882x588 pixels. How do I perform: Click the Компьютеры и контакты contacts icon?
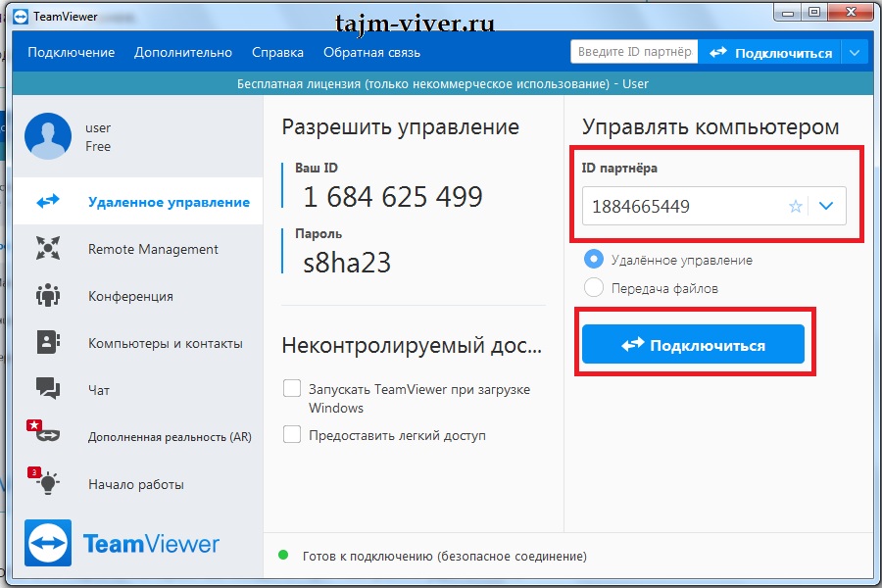pos(47,343)
